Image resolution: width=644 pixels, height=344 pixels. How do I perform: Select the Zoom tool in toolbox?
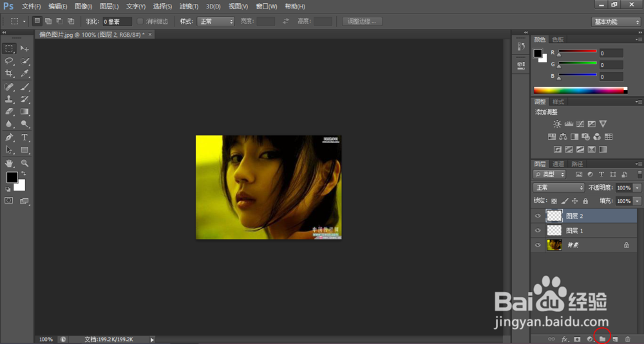coord(24,163)
